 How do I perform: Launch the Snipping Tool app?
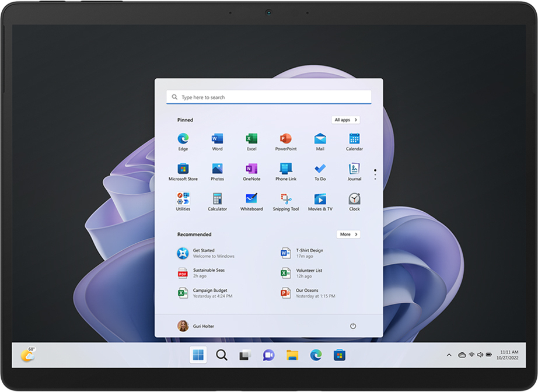pos(285,199)
